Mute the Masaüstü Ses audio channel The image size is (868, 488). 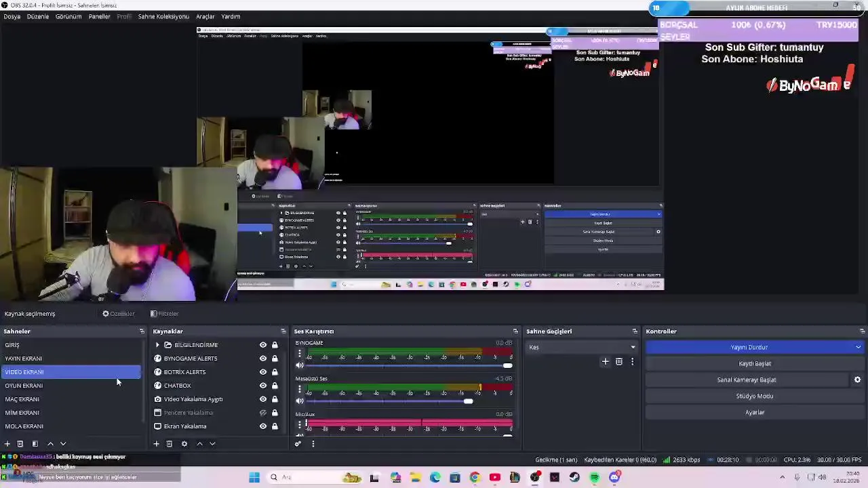(x=300, y=401)
